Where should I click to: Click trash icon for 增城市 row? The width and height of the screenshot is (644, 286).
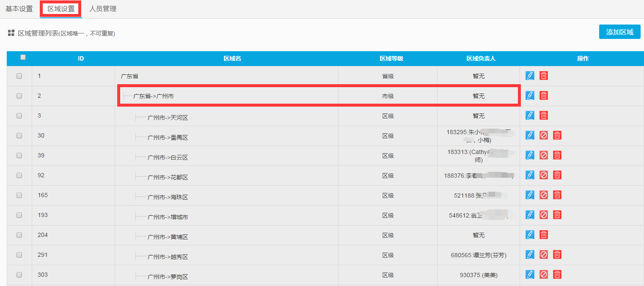click(x=558, y=214)
